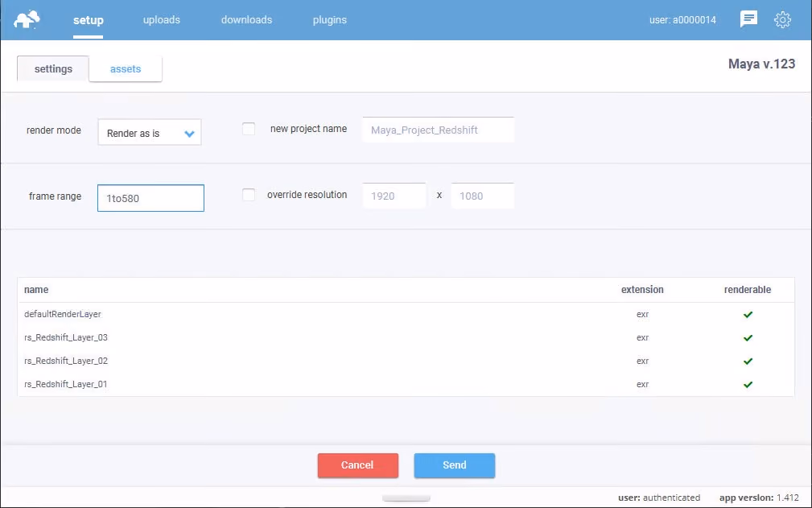The width and height of the screenshot is (812, 508).
Task: Open the plugins tab
Action: click(330, 19)
